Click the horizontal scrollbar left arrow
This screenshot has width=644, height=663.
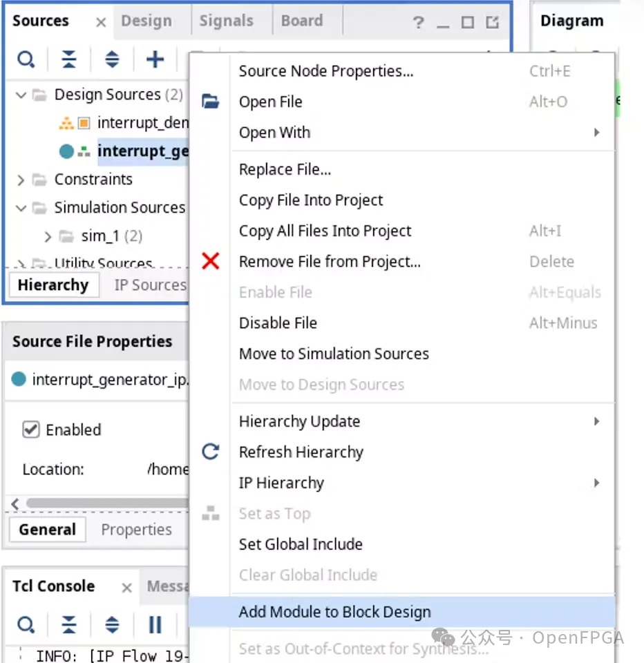[14, 503]
